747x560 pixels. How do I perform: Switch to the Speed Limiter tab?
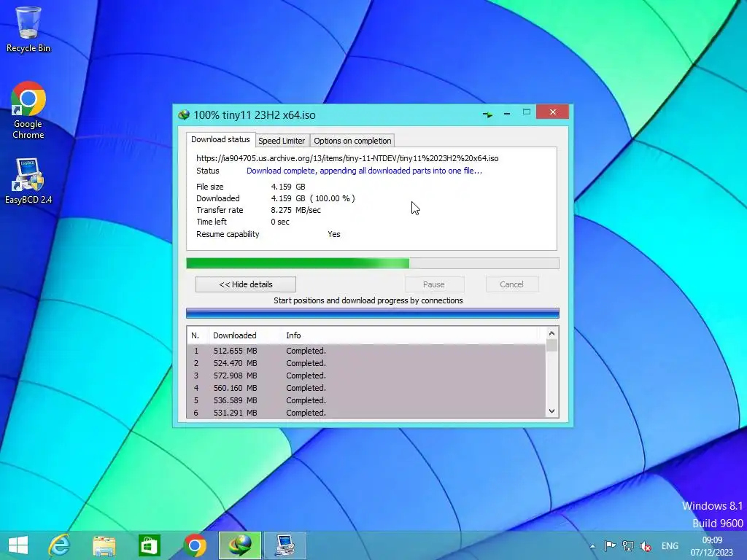coord(282,141)
